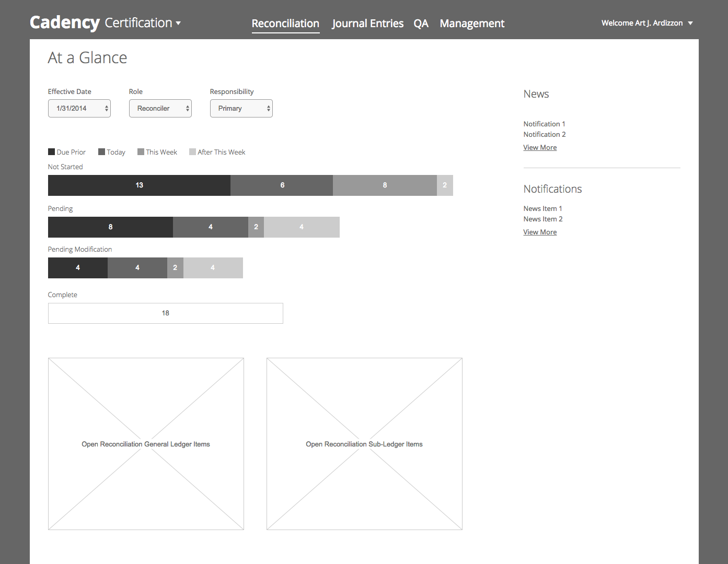Open the Responsibility dropdown showing Primary
The image size is (728, 564).
pos(241,108)
